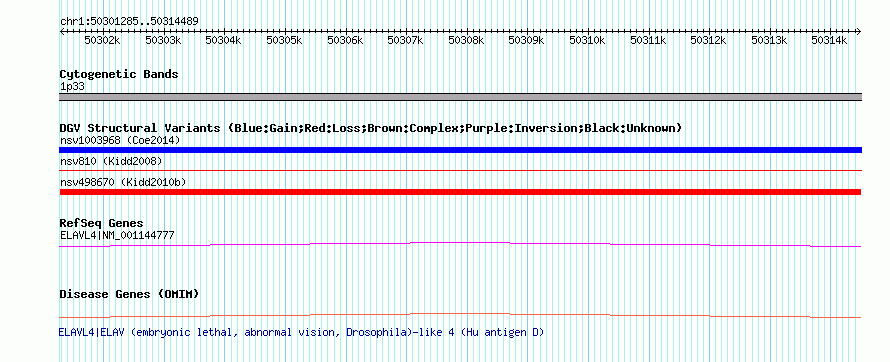Select the Disease Genes (OMIM) track title
Viewport: 890px width, 362px height.
point(129,294)
